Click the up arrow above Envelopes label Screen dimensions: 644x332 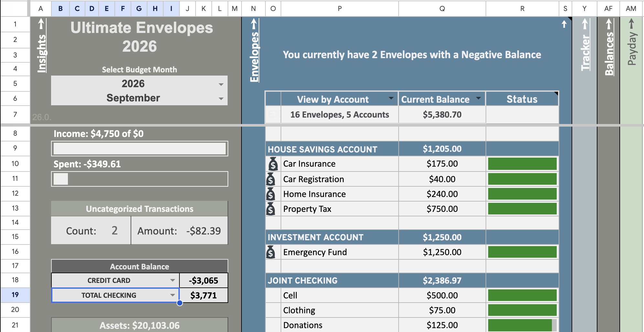254,24
